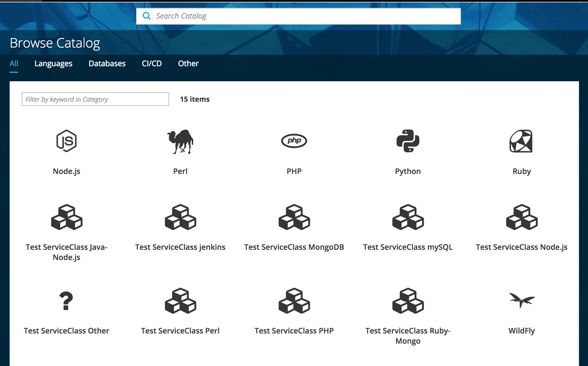Go to the Other category tab
This screenshot has width=588, height=366.
[x=188, y=64]
